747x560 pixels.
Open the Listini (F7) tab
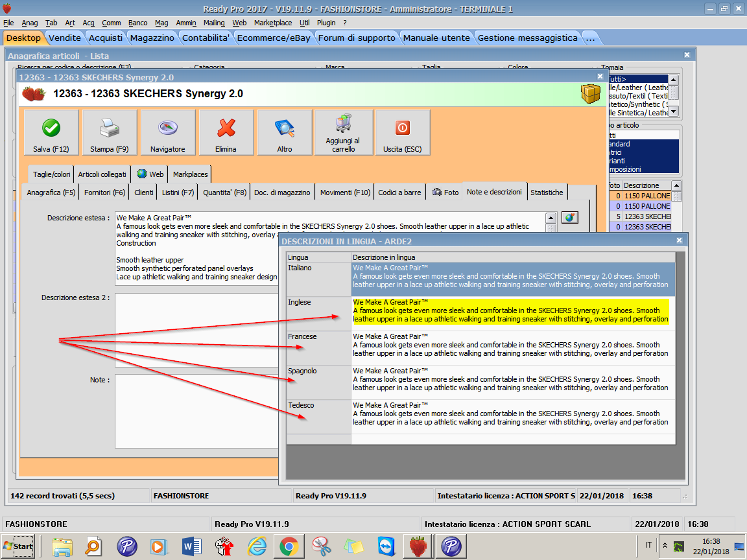coord(178,192)
